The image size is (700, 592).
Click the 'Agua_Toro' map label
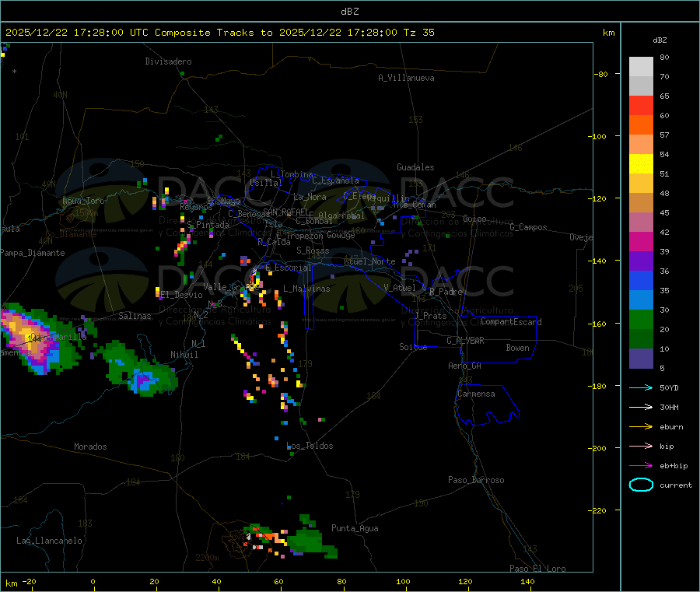click(83, 201)
